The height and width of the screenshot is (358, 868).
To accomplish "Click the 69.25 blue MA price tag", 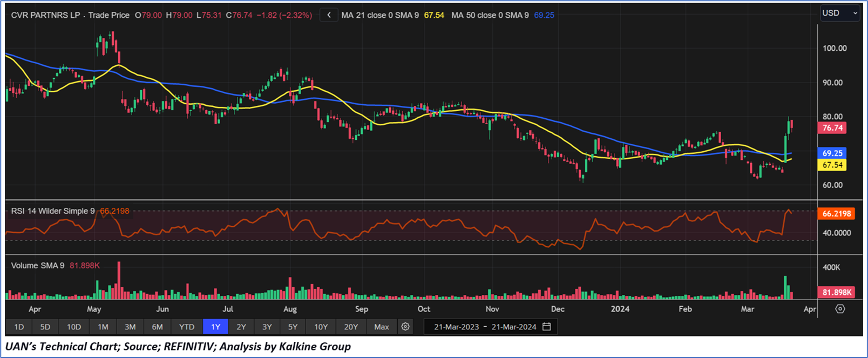I will tap(832, 153).
